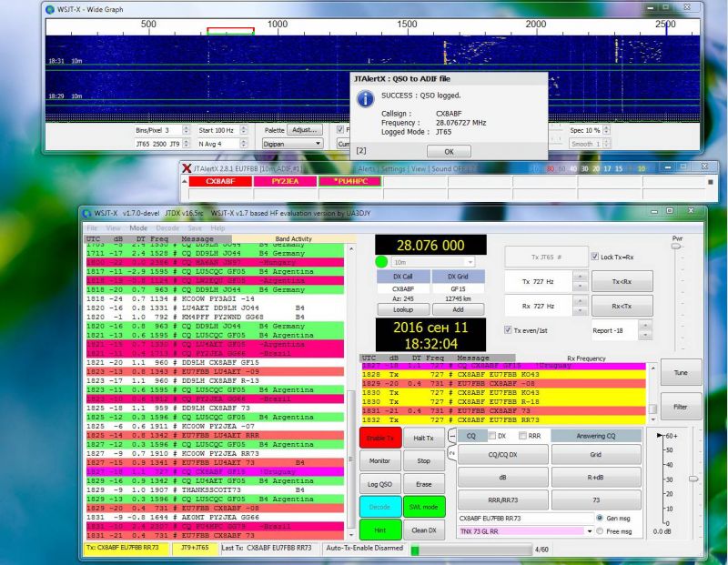Screen dimensions: 728x565
Task: Open the Help menu
Action: point(217,228)
